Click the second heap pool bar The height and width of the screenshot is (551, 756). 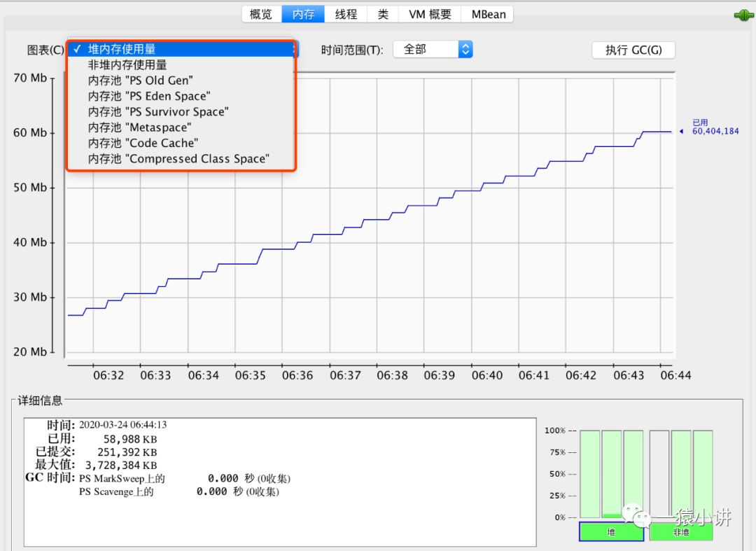point(611,475)
